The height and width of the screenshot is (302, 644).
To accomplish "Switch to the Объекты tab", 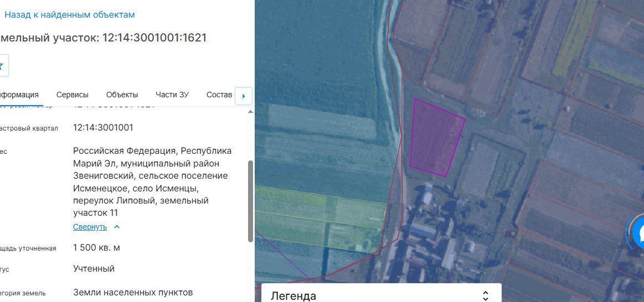I will click(x=122, y=95).
